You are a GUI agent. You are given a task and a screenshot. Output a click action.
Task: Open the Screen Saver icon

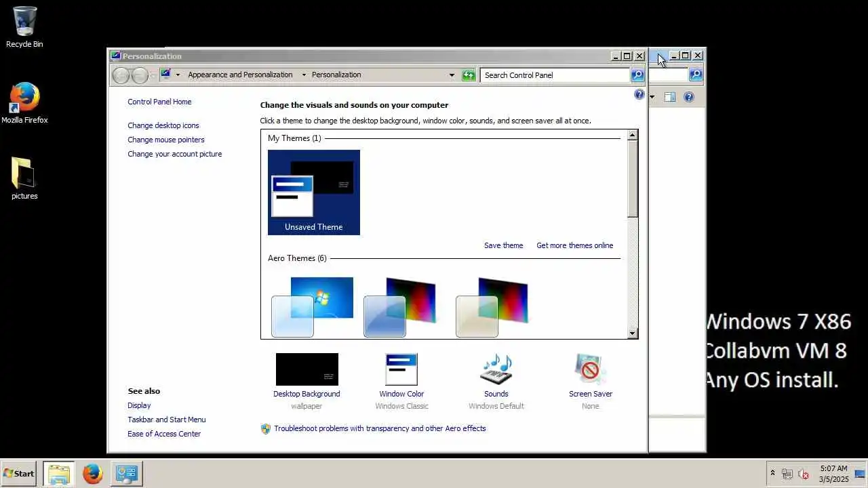[590, 369]
